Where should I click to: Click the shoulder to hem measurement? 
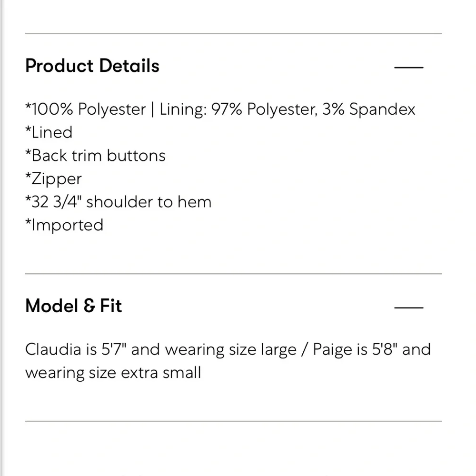pyautogui.click(x=119, y=202)
